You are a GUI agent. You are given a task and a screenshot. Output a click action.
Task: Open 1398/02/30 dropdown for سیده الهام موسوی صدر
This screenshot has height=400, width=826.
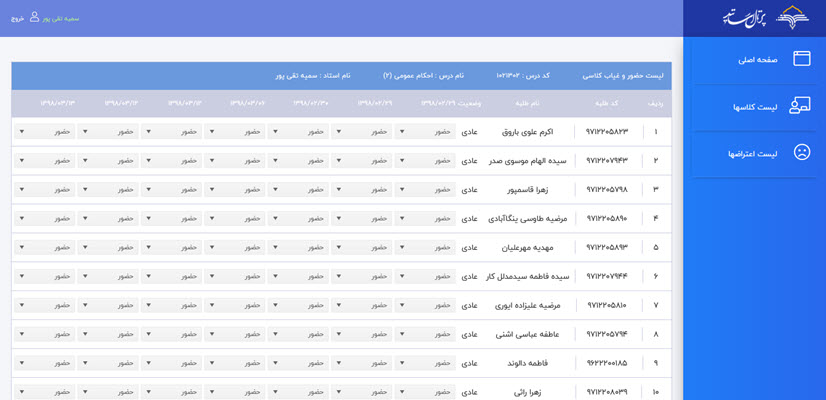click(x=298, y=161)
